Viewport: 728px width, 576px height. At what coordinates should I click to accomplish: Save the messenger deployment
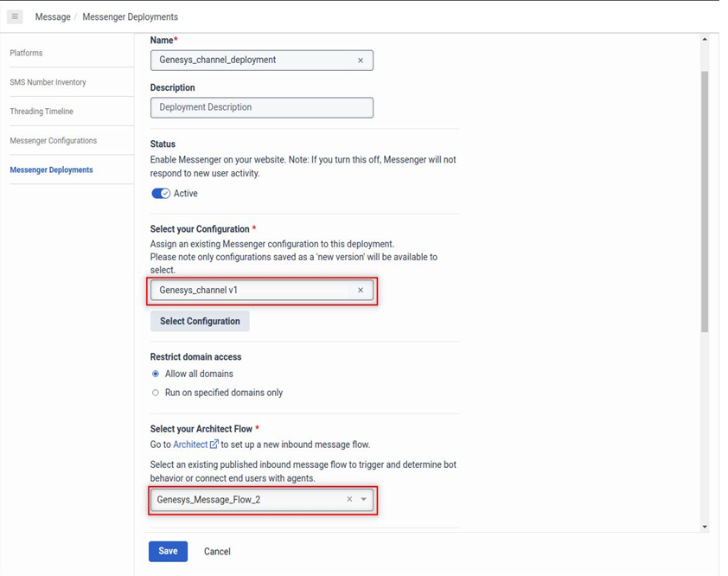tap(168, 551)
